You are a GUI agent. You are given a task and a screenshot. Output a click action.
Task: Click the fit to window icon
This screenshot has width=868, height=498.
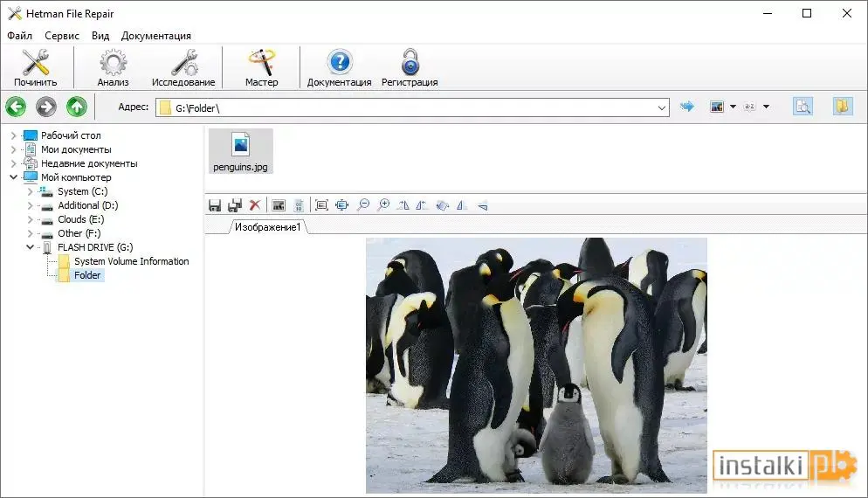point(342,205)
